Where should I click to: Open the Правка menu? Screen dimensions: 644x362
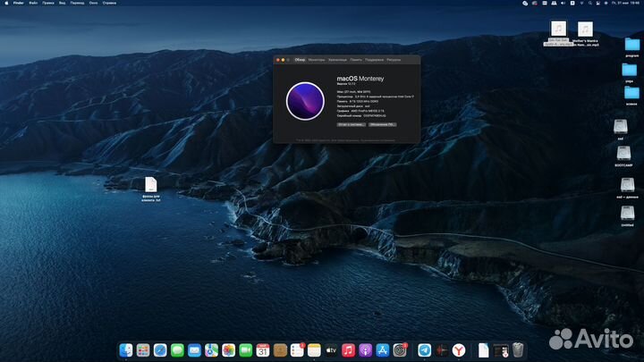(x=48, y=3)
